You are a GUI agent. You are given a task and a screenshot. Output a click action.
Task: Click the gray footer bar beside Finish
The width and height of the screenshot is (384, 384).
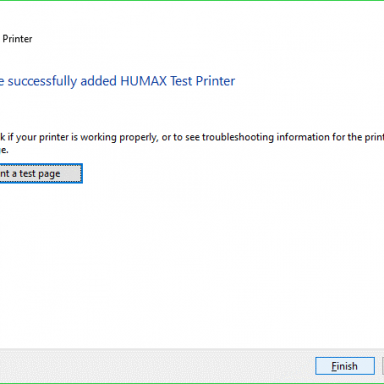(157, 366)
